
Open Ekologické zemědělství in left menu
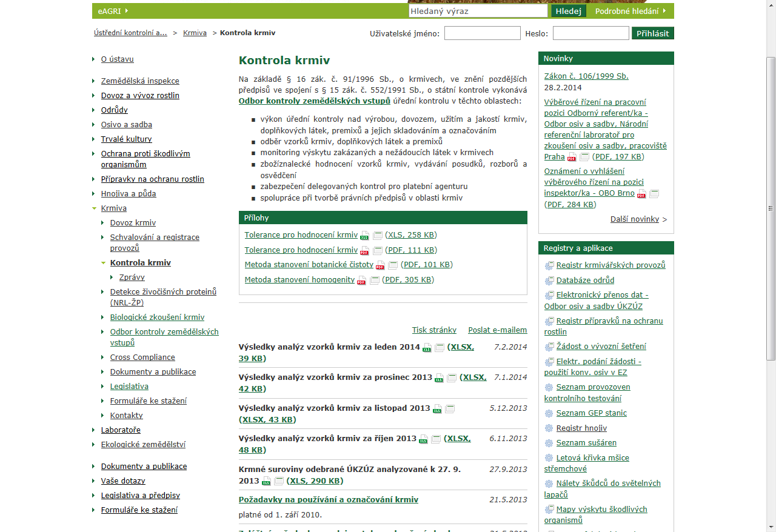(143, 445)
